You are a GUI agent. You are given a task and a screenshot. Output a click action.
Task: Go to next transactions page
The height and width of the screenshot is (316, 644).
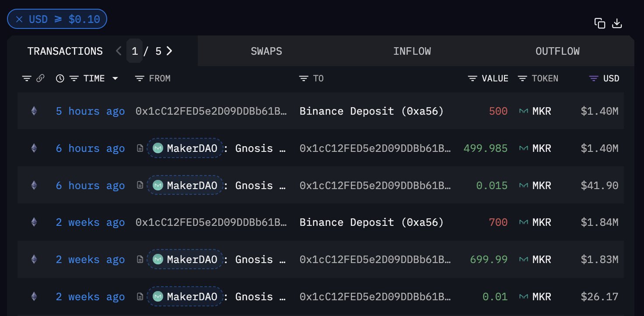[x=169, y=51]
